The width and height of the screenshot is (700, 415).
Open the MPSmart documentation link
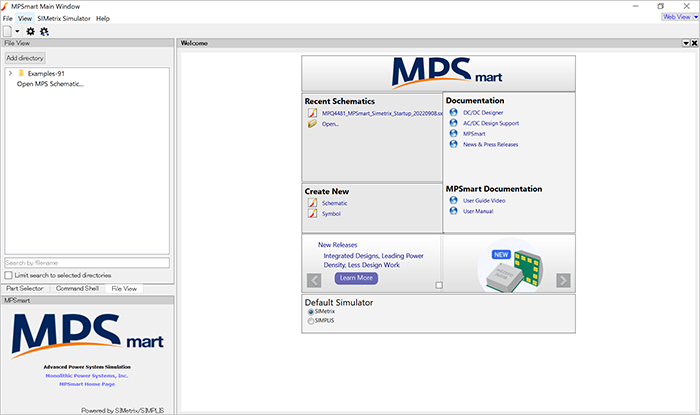474,134
